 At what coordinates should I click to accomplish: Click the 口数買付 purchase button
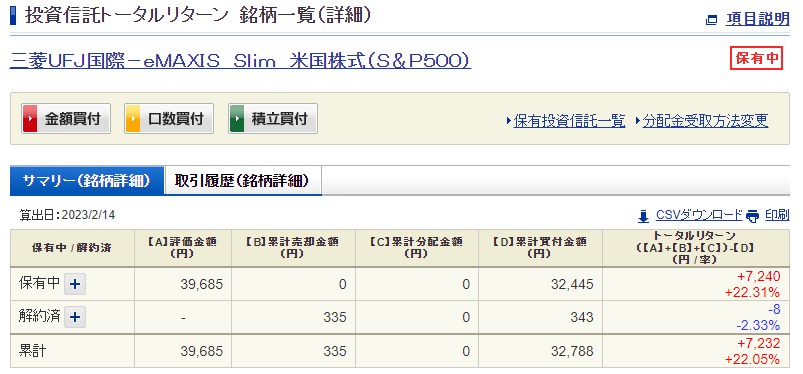point(169,119)
